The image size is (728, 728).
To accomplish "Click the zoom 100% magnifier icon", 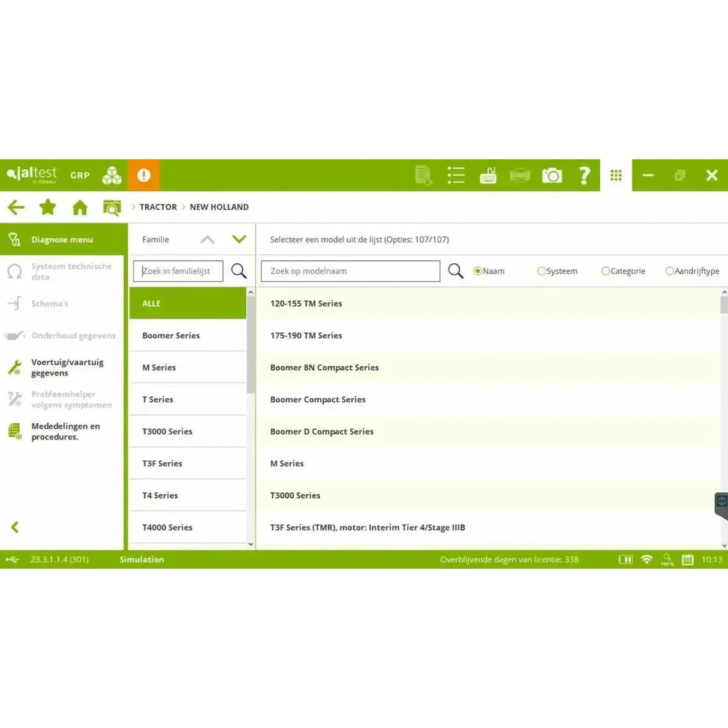I will (667, 559).
